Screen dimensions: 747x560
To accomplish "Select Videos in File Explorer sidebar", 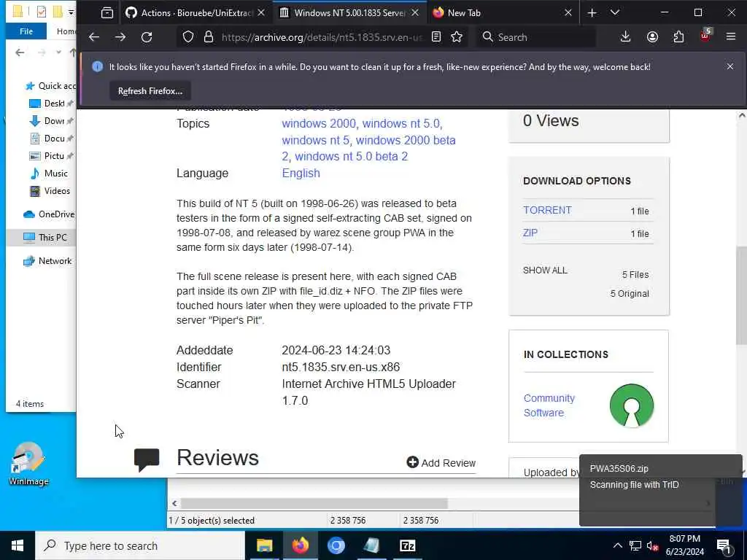I will pyautogui.click(x=50, y=191).
